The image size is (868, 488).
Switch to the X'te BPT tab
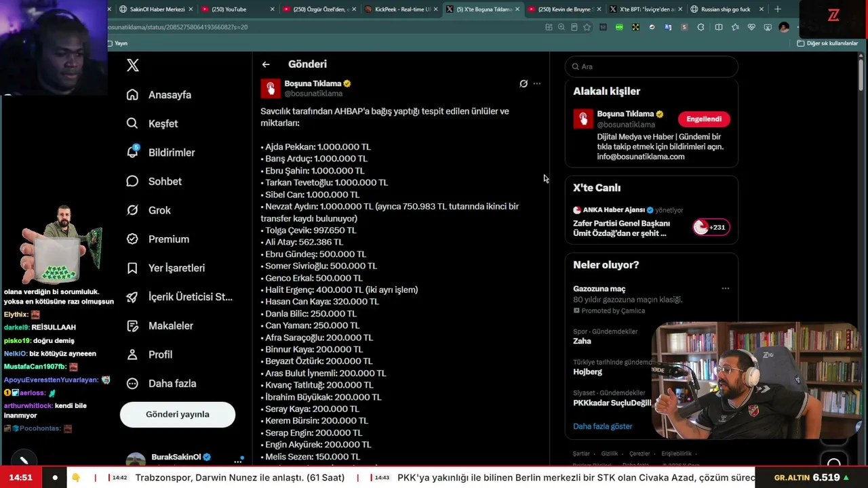[647, 9]
